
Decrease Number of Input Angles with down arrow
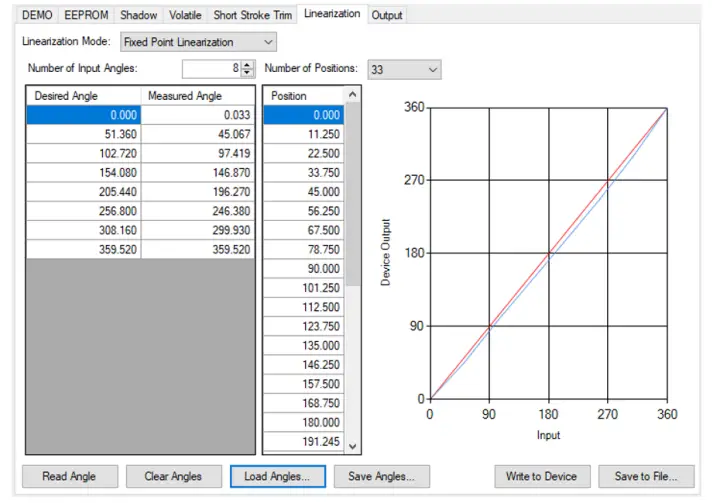(247, 73)
